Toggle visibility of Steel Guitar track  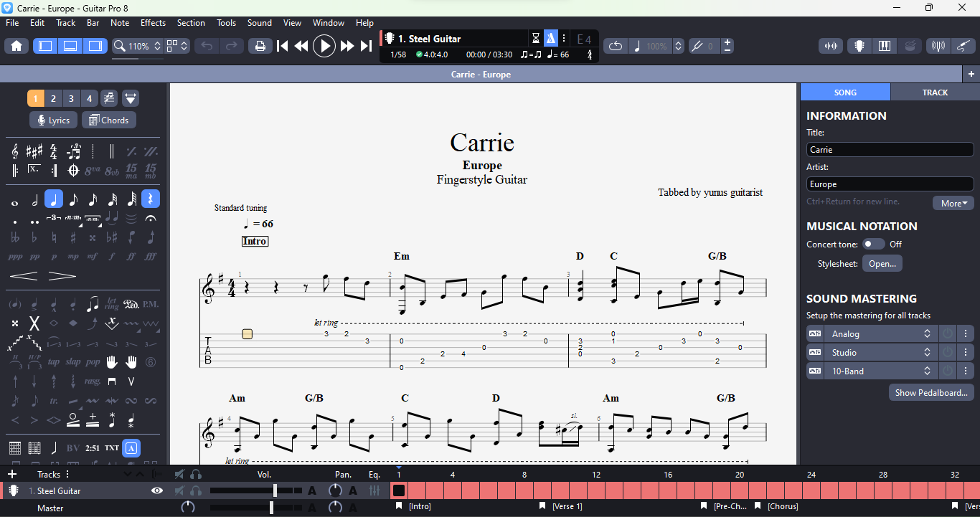(x=157, y=491)
